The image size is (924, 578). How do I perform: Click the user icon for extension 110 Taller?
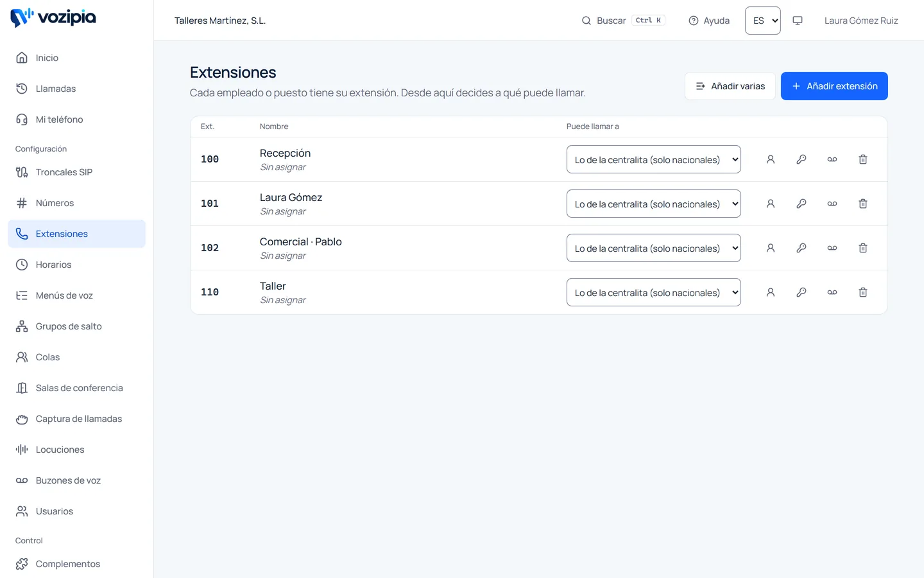click(771, 292)
